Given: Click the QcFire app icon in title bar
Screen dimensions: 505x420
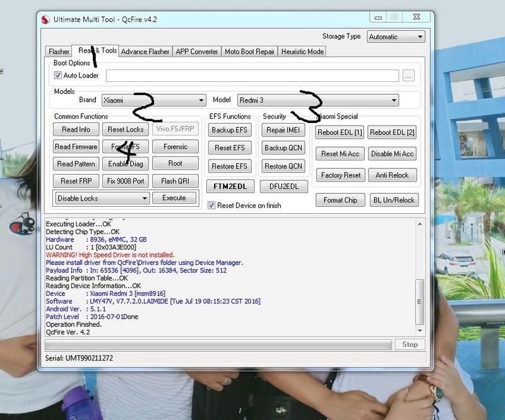Looking at the screenshot, I should pyautogui.click(x=45, y=20).
